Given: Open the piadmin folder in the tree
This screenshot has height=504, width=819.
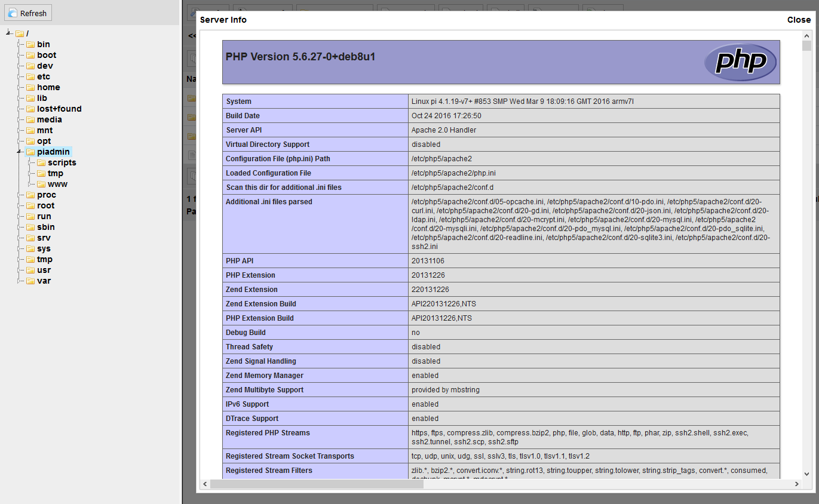Looking at the screenshot, I should 52,152.
